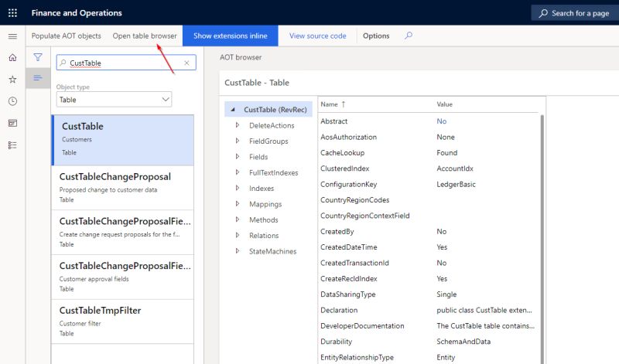Select result 'Customer approval fields'

(x=123, y=277)
